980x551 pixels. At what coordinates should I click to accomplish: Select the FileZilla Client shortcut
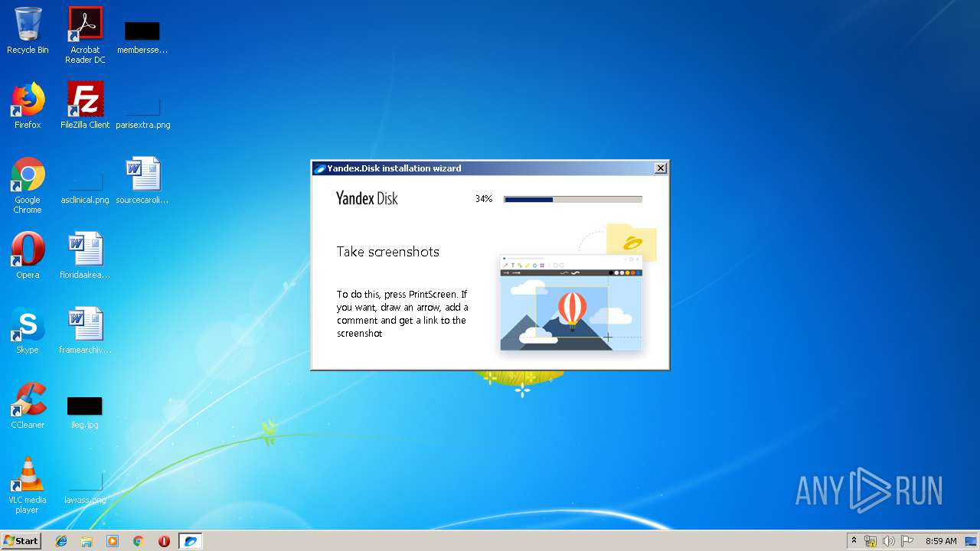click(x=85, y=106)
